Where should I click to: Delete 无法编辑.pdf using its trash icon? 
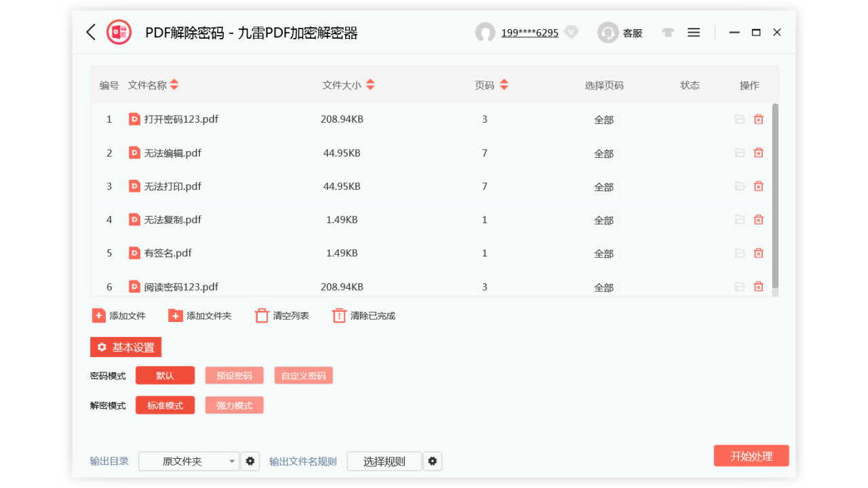pyautogui.click(x=758, y=152)
